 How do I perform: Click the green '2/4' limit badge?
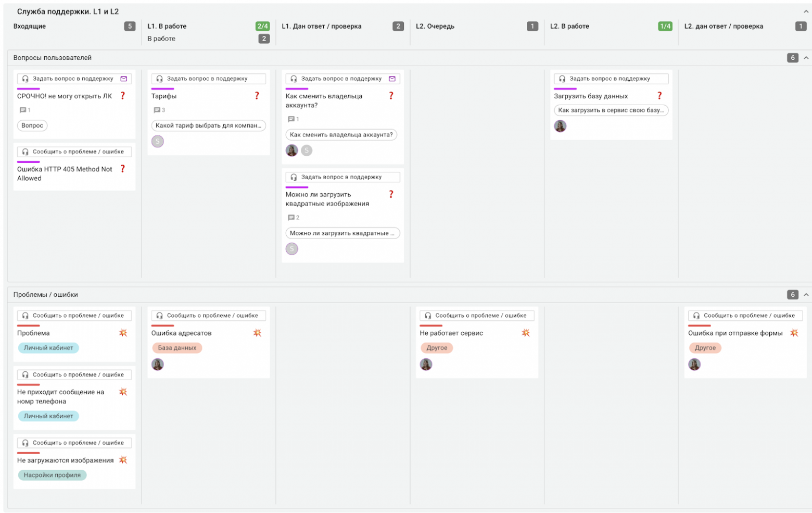[x=262, y=26]
